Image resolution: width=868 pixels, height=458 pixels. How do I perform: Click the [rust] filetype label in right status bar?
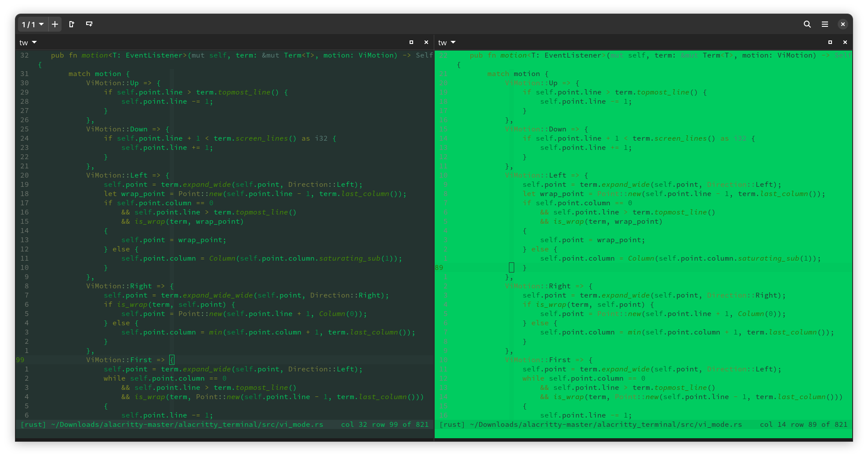click(x=451, y=424)
